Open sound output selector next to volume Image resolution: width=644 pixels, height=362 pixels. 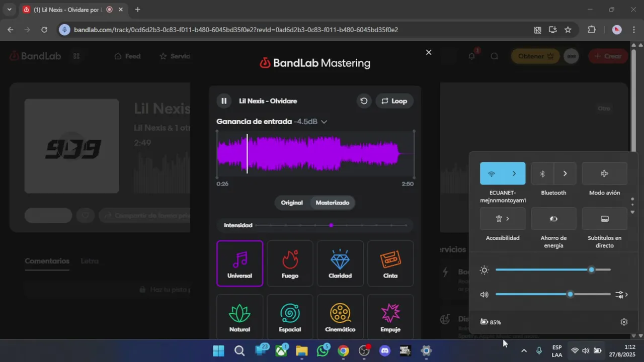click(621, 295)
